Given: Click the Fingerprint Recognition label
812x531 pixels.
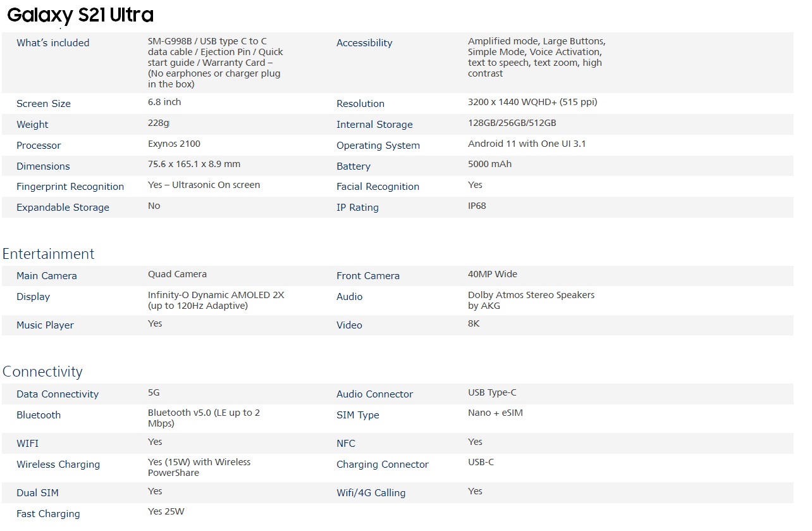Looking at the screenshot, I should pyautogui.click(x=70, y=187).
